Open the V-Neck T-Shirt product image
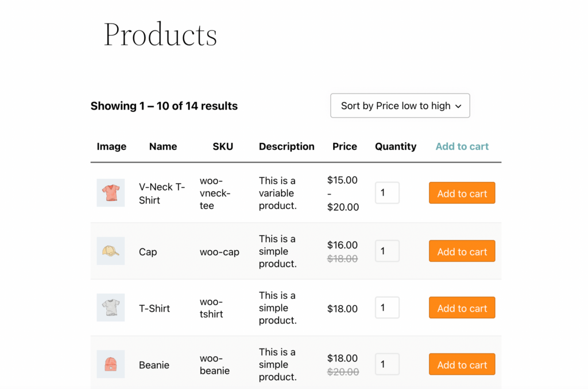Screen dimensions: 588x389 (x=110, y=193)
